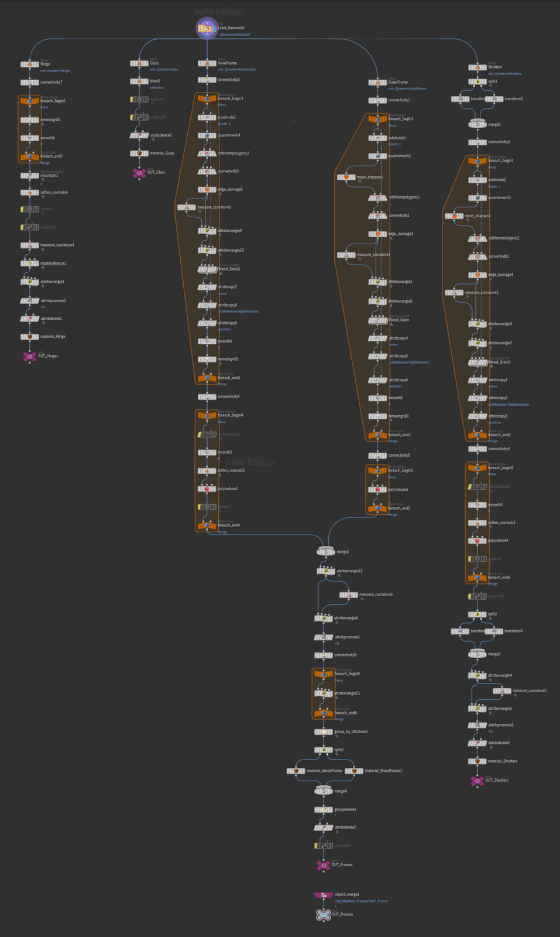Click the 'not: @name=OuterFrame' label
560x937 pixels.
click(407, 89)
